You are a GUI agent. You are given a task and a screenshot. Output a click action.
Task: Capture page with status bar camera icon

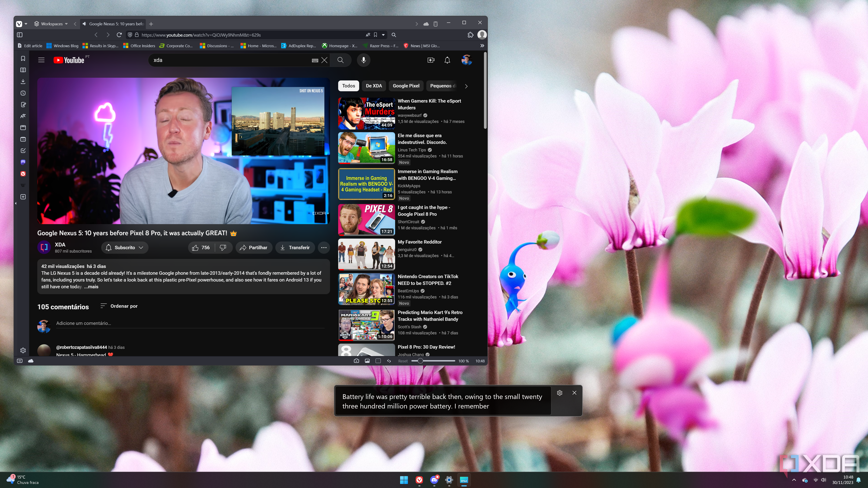356,361
